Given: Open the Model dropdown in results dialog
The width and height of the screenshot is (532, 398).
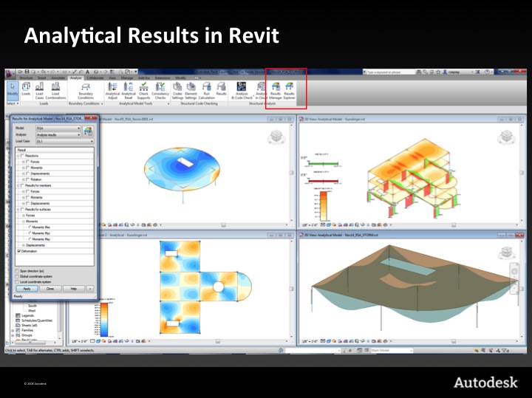Looking at the screenshot, I should pyautogui.click(x=58, y=128).
